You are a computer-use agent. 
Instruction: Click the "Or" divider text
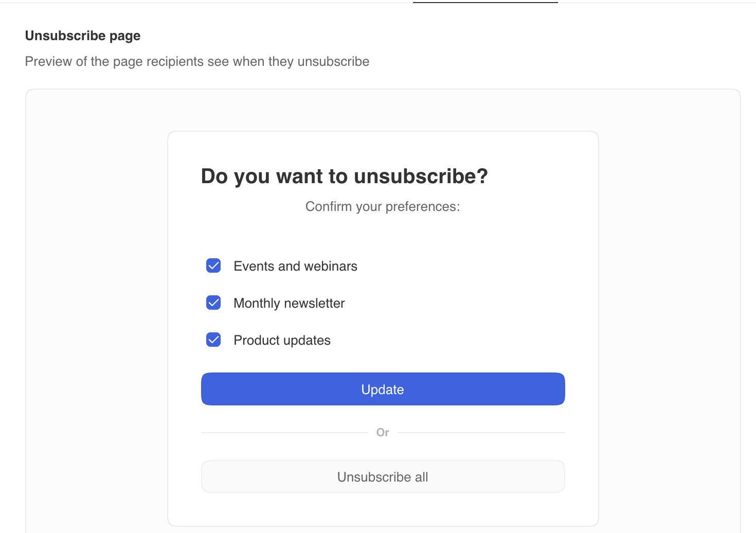[x=383, y=432]
